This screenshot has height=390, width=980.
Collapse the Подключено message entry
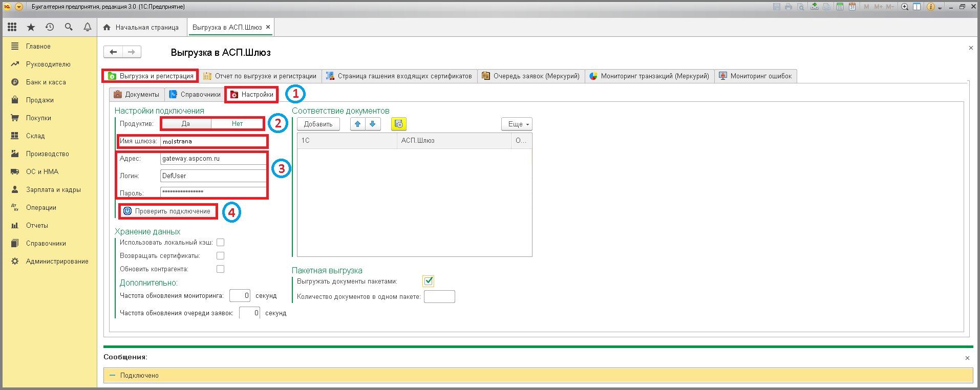coord(113,375)
